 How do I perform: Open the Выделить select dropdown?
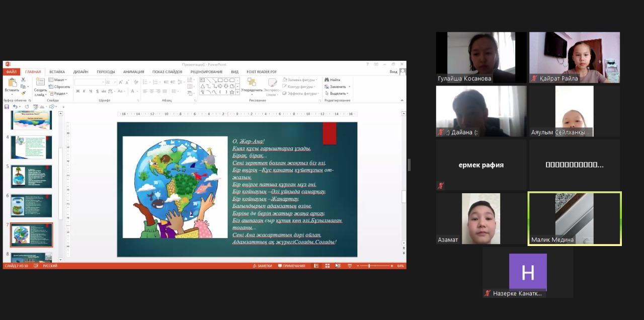(x=338, y=93)
